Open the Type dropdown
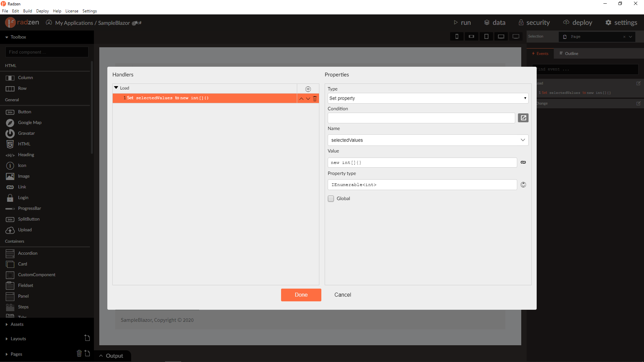644x362 pixels. 428,98
